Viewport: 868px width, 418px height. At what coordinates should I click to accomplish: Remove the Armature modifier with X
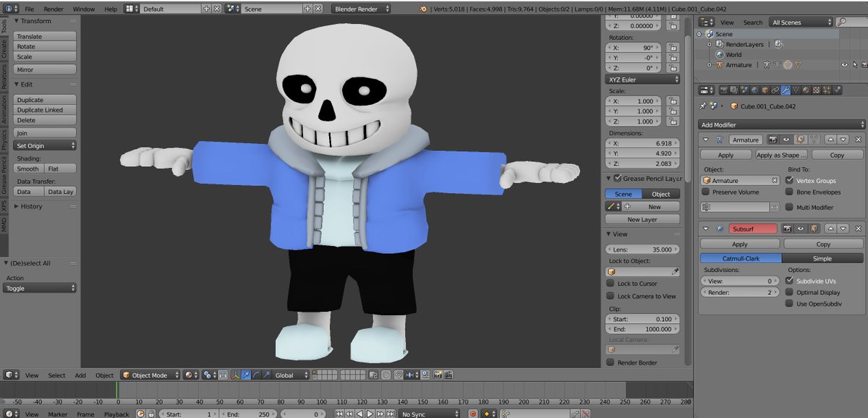(859, 140)
